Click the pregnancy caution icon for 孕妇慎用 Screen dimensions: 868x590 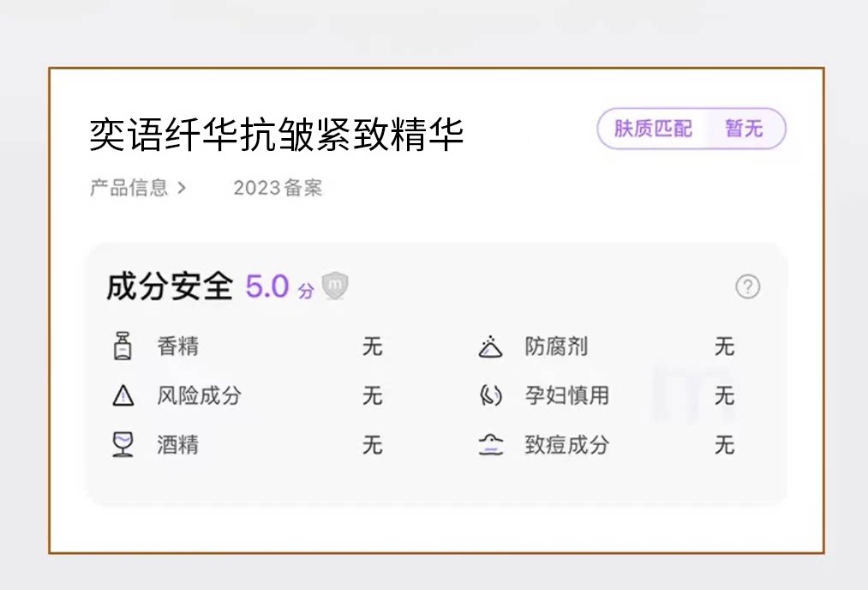click(x=490, y=395)
